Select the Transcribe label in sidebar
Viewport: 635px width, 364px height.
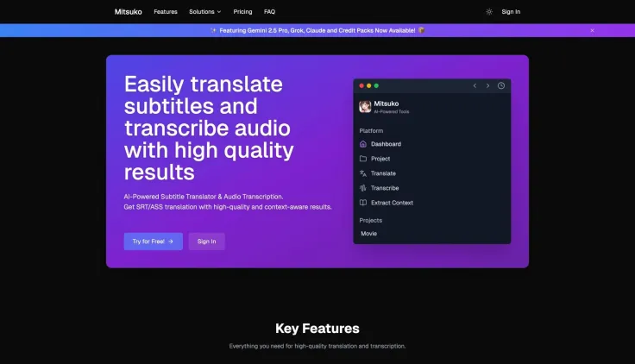point(385,188)
